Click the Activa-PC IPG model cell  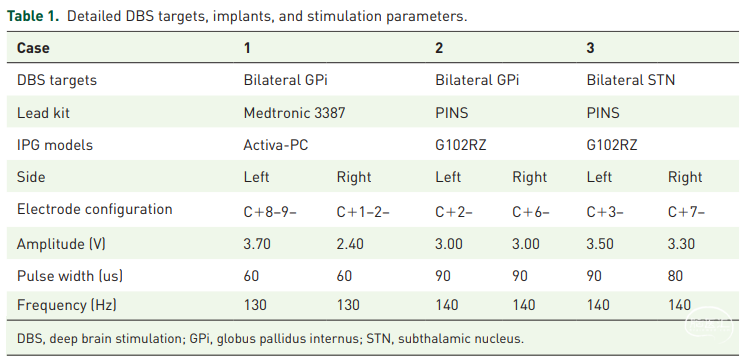click(x=276, y=145)
